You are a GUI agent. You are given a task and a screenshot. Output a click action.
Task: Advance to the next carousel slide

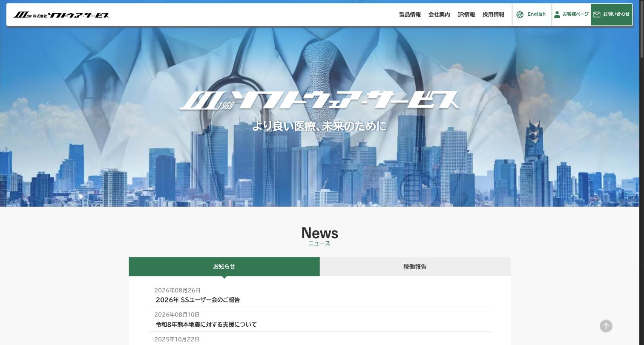pyautogui.click(x=591, y=103)
